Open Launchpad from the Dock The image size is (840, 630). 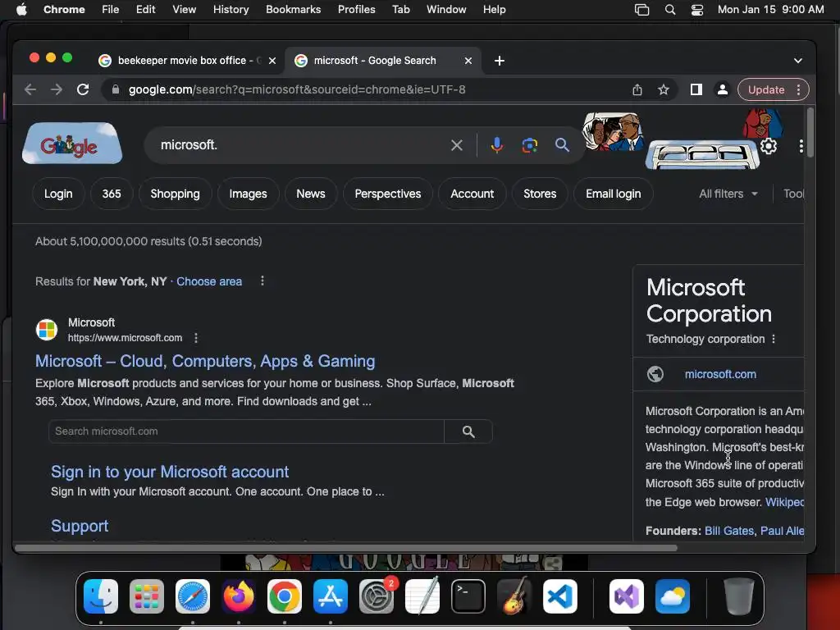point(147,596)
